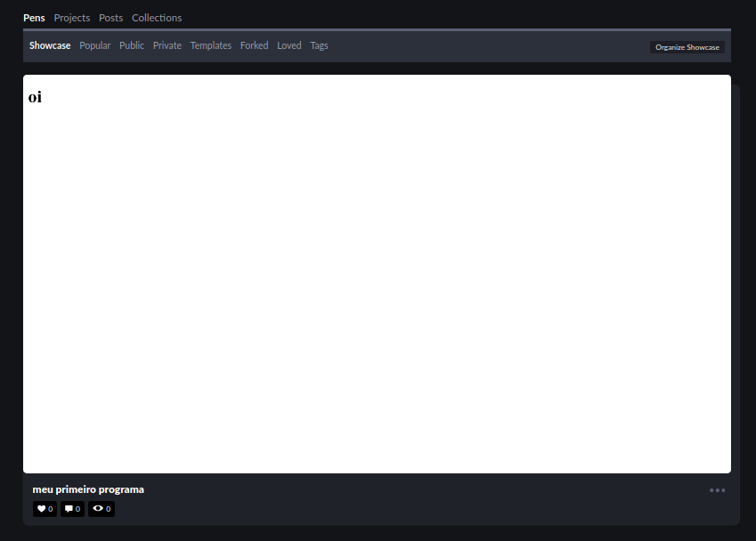Show only Private pens
Image resolution: width=756 pixels, height=541 pixels.
coord(167,45)
